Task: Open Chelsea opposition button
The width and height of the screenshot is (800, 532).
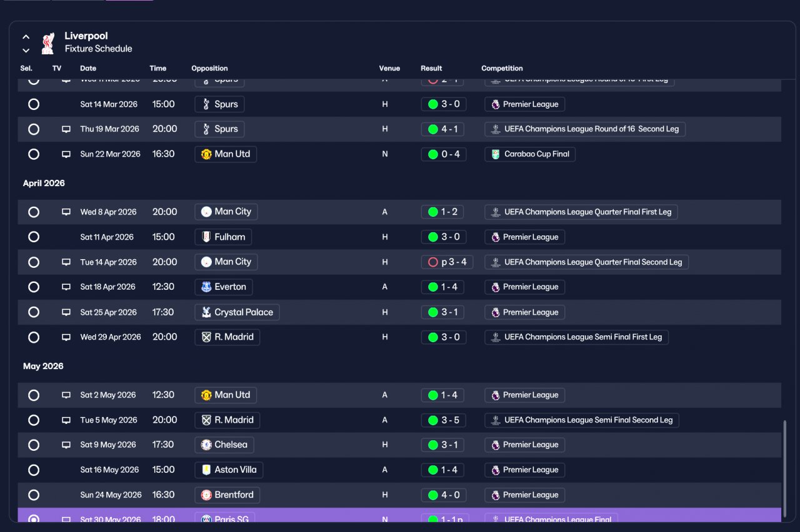Action: point(224,445)
